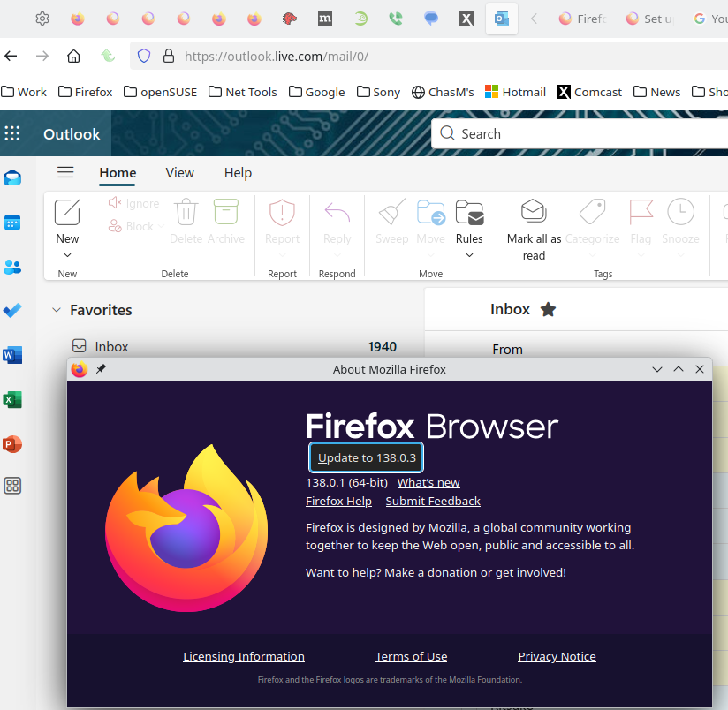Open To Do checkmark app in sidebar
The height and width of the screenshot is (710, 728).
[x=12, y=311]
